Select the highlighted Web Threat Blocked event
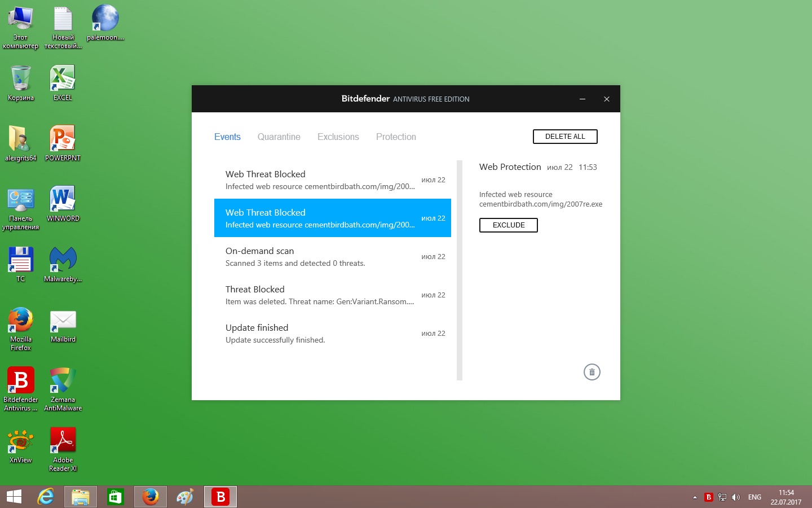This screenshot has width=812, height=508. coord(333,218)
